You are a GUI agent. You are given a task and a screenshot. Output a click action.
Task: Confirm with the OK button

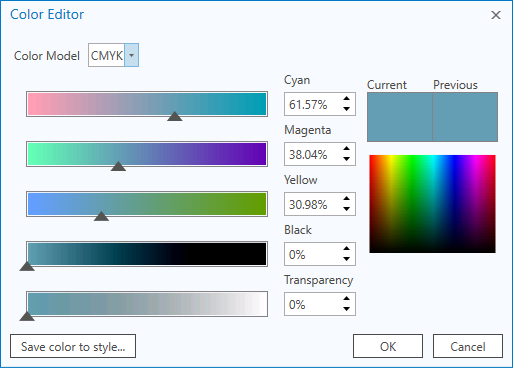(388, 346)
